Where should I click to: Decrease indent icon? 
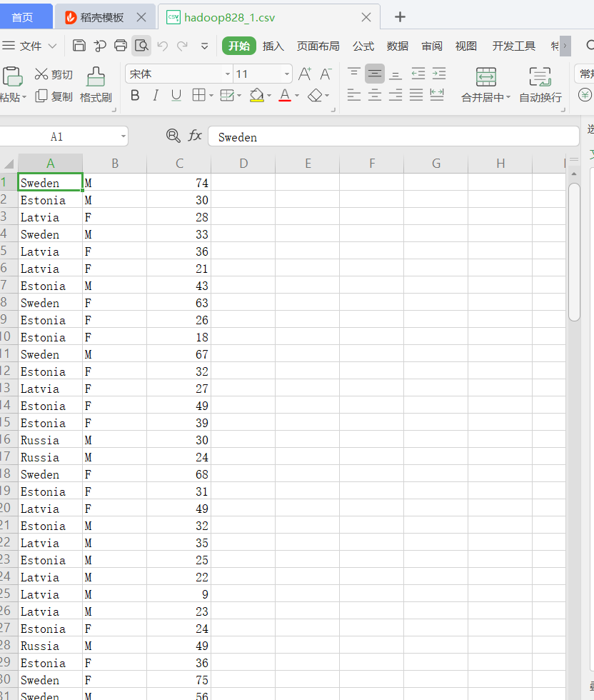pos(418,74)
